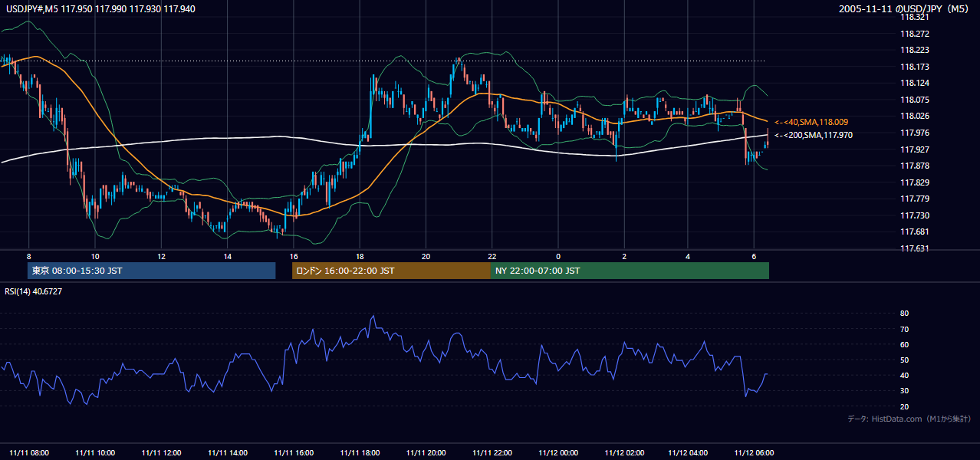
Task: Click the 11/11 22:00 bottom time label
Action: (492, 453)
